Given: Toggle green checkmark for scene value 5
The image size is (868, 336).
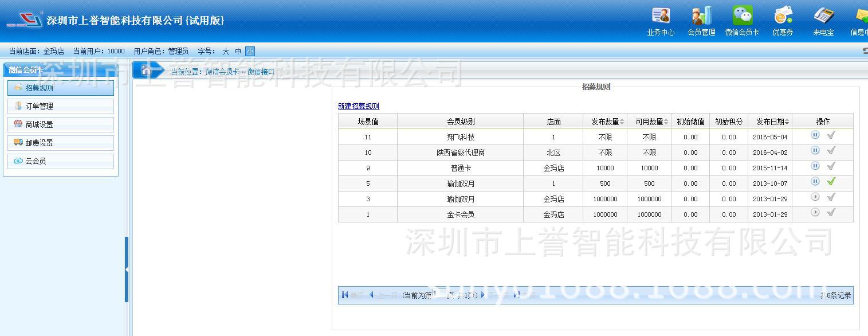Looking at the screenshot, I should (831, 182).
